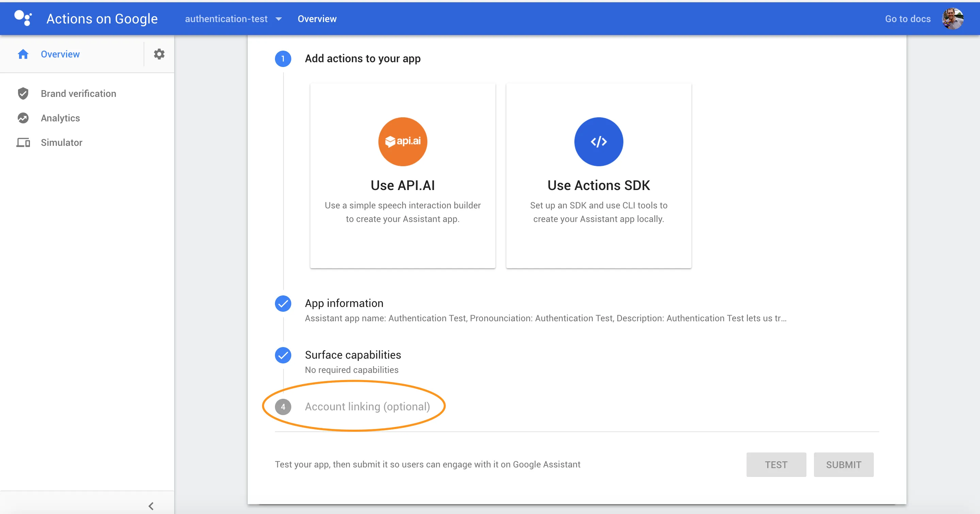Click the App information checkmark circle
The image size is (980, 514).
tap(283, 303)
